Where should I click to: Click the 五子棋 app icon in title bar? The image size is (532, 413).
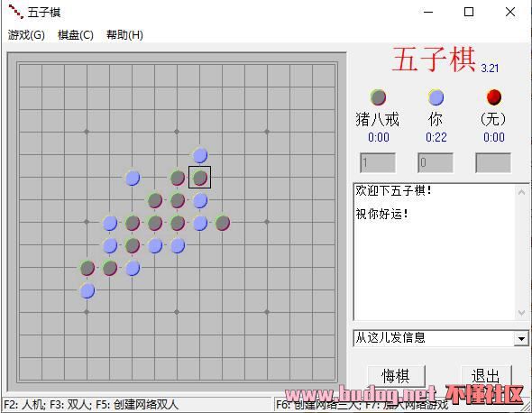pos(15,12)
